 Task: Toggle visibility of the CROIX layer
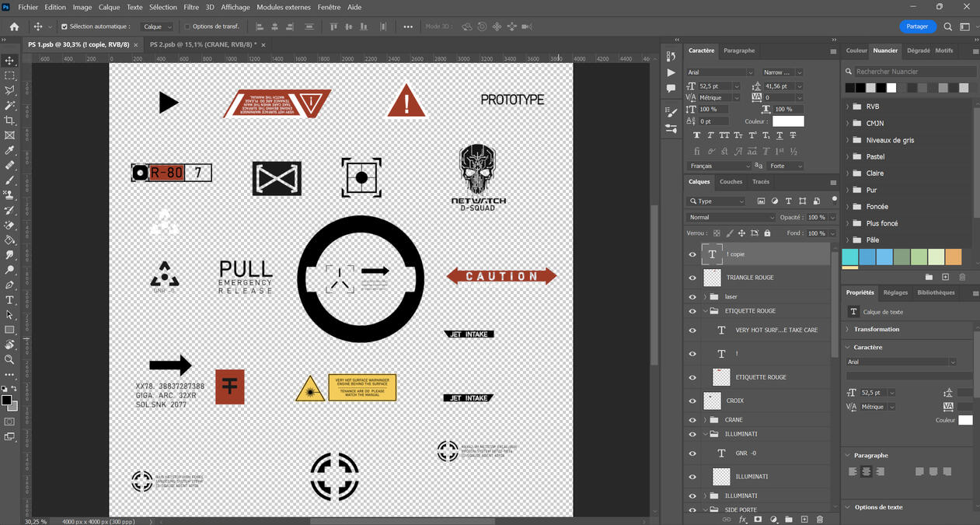click(x=691, y=401)
